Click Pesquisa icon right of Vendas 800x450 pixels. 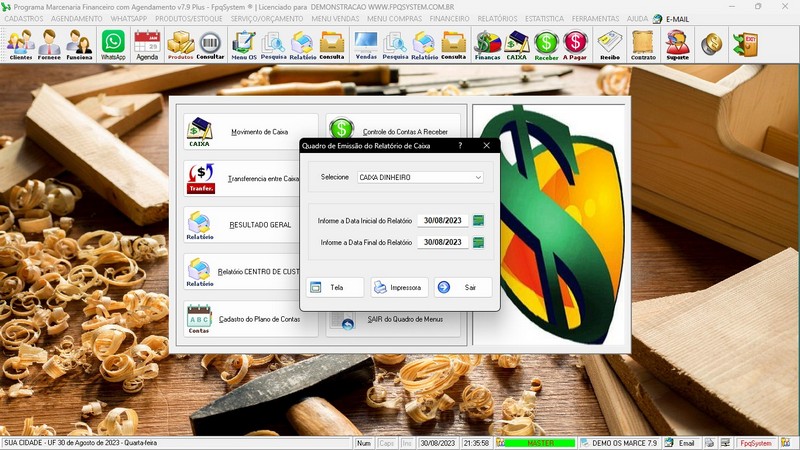[395, 44]
